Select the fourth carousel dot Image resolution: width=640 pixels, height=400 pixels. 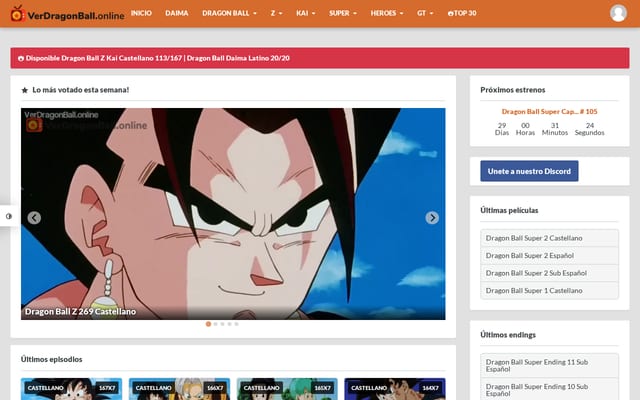pyautogui.click(x=229, y=324)
